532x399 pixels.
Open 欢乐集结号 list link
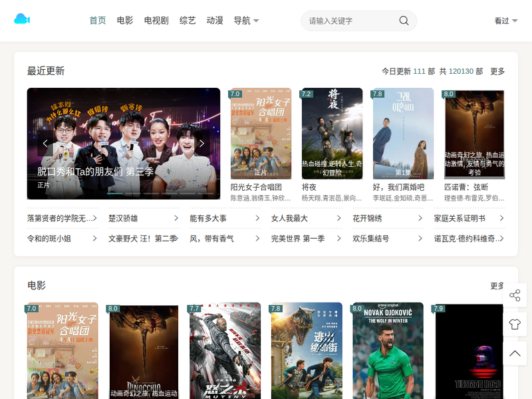coord(388,239)
